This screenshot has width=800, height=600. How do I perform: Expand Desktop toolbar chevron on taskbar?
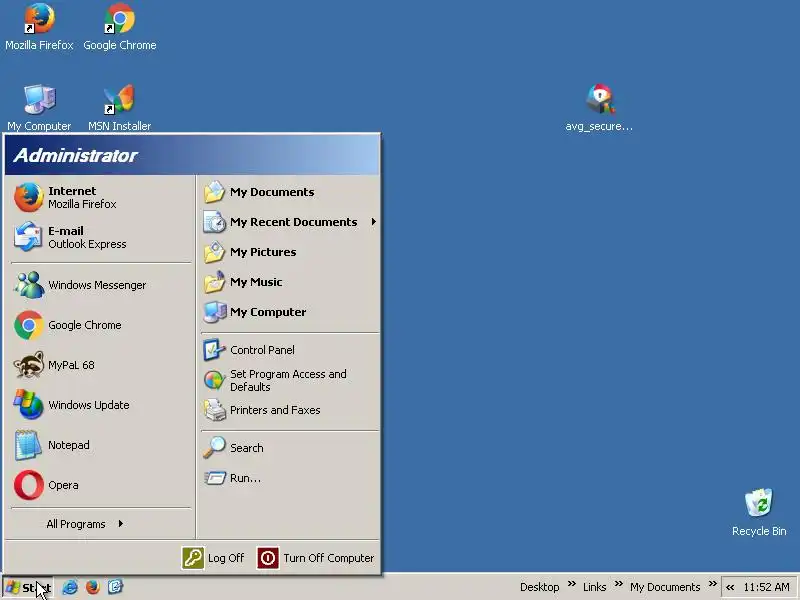571,583
